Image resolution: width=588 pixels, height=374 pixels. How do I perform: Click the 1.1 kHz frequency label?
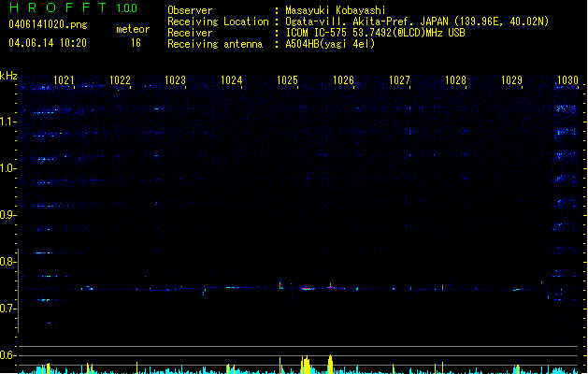[7, 122]
